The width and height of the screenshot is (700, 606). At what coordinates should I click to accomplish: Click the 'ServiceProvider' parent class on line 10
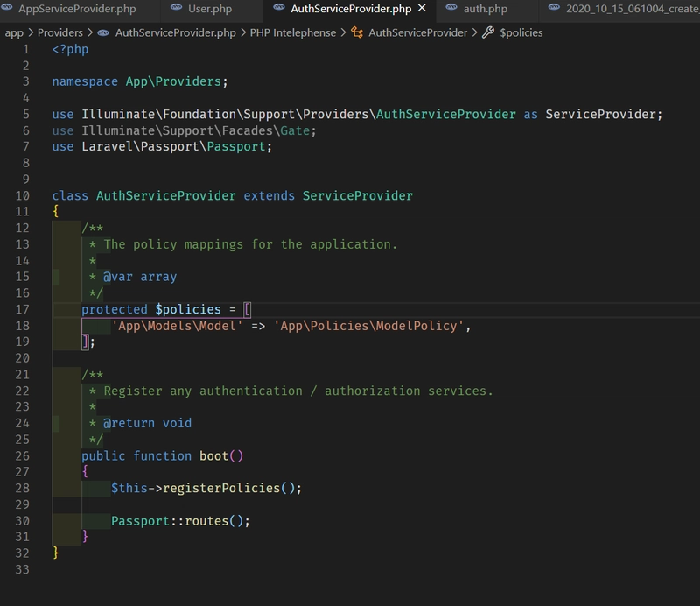click(x=358, y=196)
